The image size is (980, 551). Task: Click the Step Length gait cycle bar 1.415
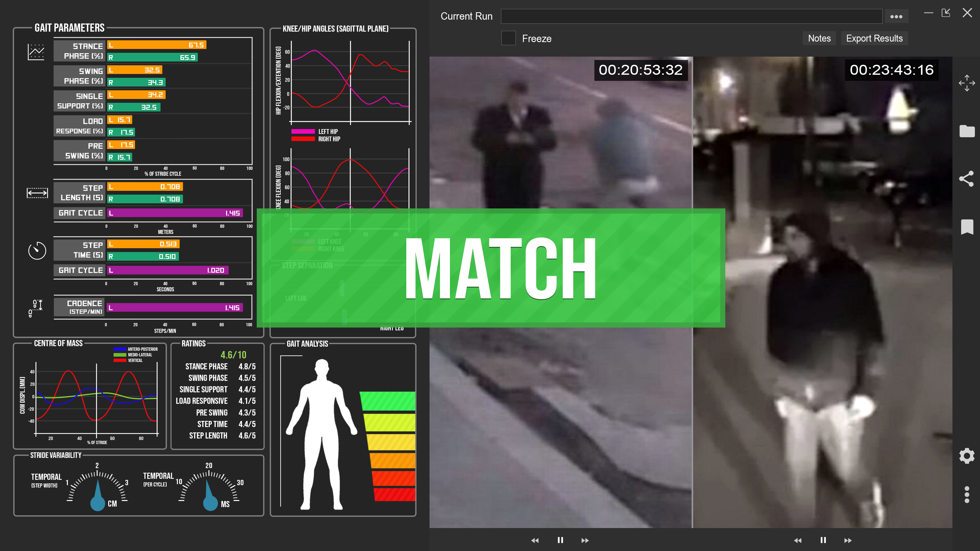(x=175, y=213)
